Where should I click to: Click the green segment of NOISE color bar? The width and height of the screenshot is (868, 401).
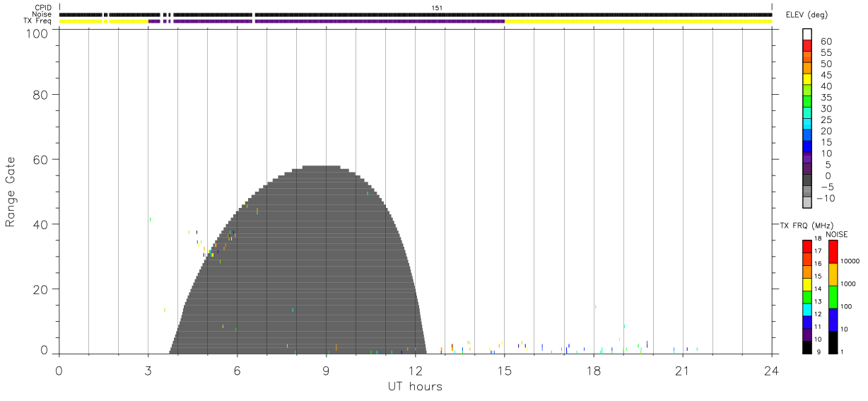click(x=833, y=297)
